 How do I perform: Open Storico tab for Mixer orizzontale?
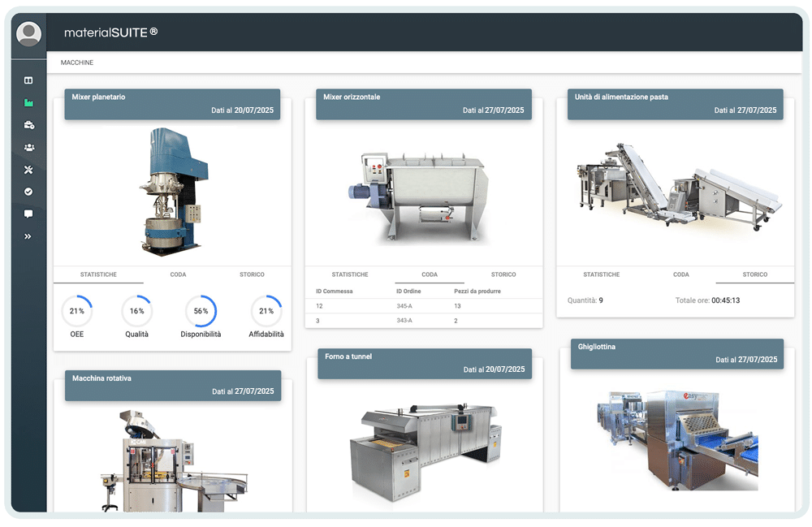click(x=503, y=274)
